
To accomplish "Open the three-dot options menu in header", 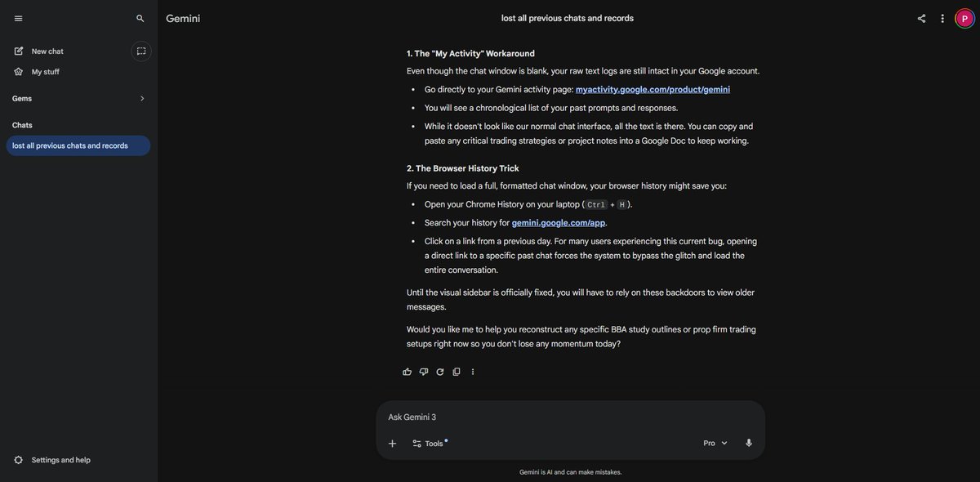I will [x=942, y=18].
